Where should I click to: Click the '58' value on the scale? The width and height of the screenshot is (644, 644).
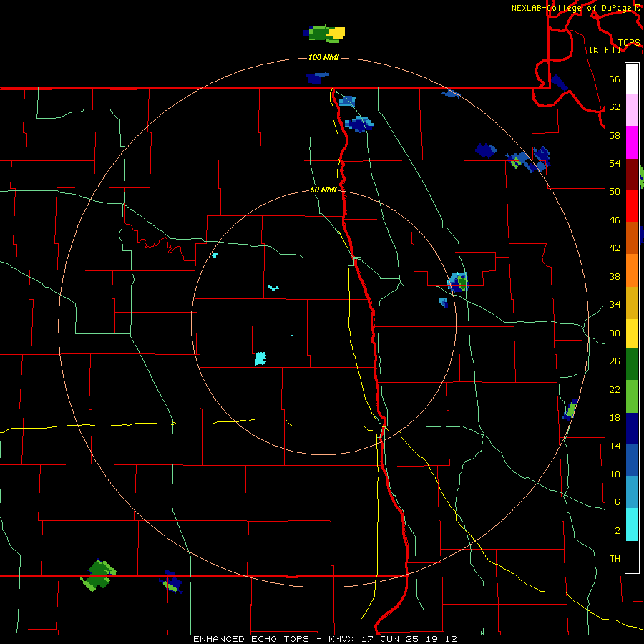615,135
